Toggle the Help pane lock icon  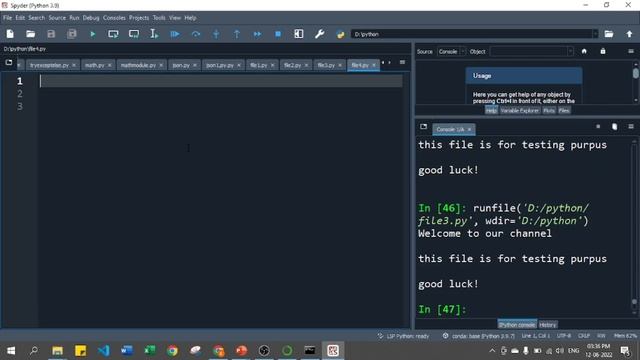[x=603, y=51]
